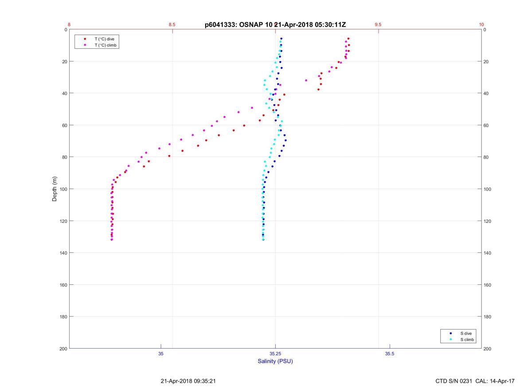Click the temperature tick label 8.5
Image resolution: width=532 pixels, height=392 pixels.
coord(172,24)
